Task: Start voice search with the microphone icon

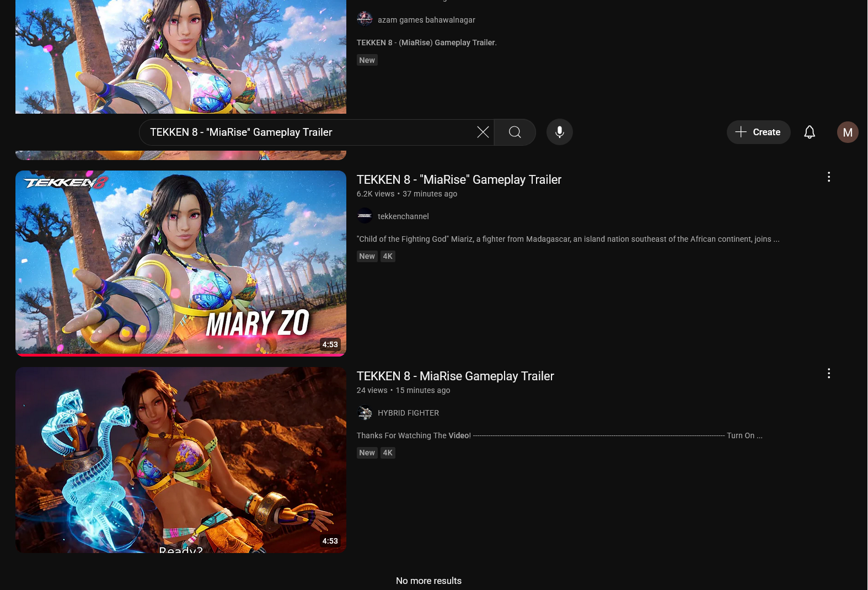Action: 560,132
